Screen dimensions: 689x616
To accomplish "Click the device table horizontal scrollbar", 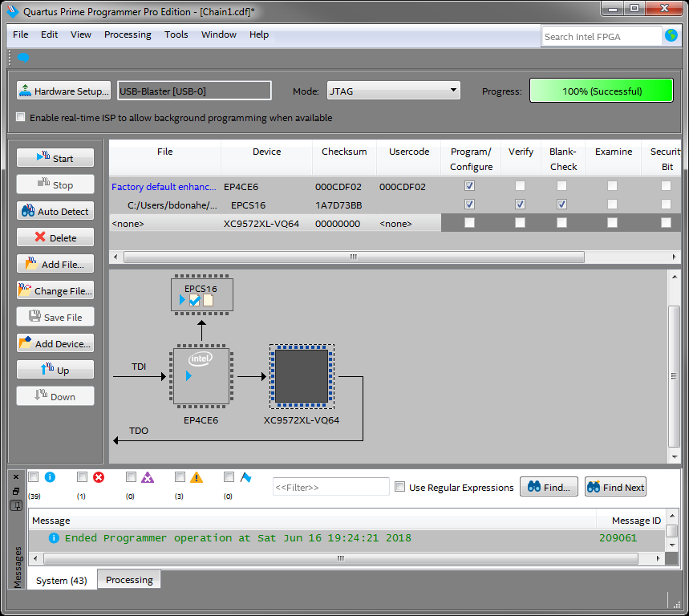I will point(355,257).
